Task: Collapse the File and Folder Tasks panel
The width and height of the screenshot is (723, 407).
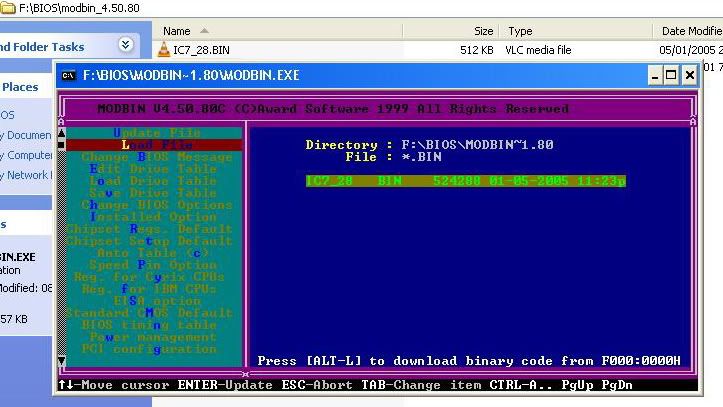Action: click(x=125, y=45)
